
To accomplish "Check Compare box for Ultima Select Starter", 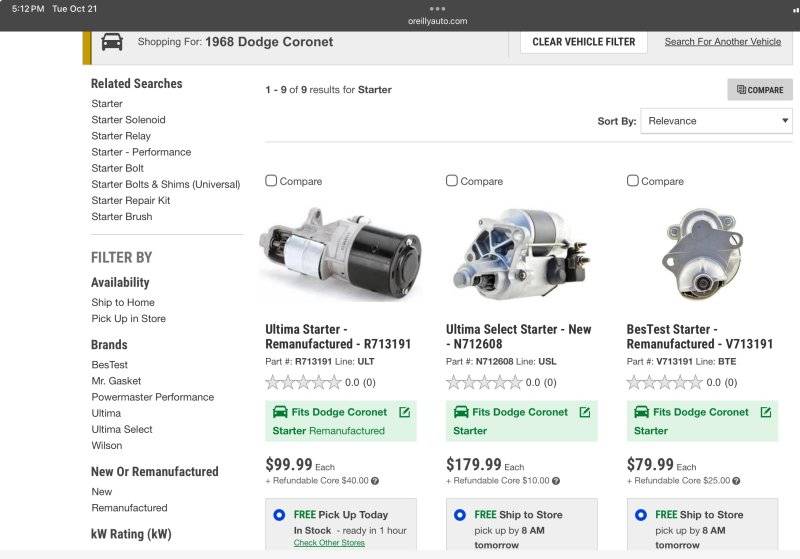I will 452,181.
